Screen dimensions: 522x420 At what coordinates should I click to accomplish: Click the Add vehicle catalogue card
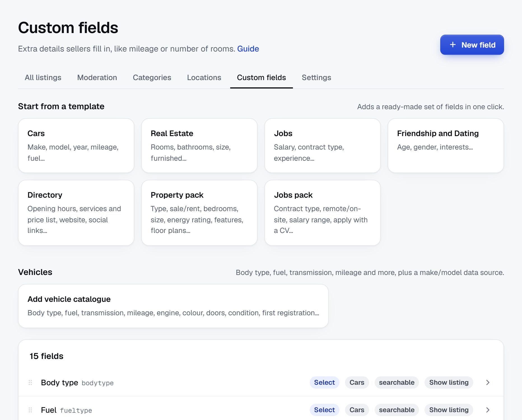point(173,306)
